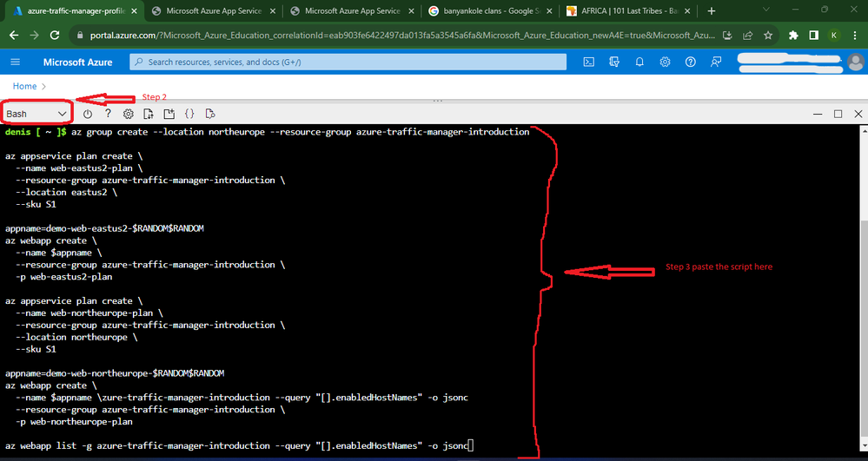Open the Feedback icon in the header
The image size is (868, 461).
point(716,62)
